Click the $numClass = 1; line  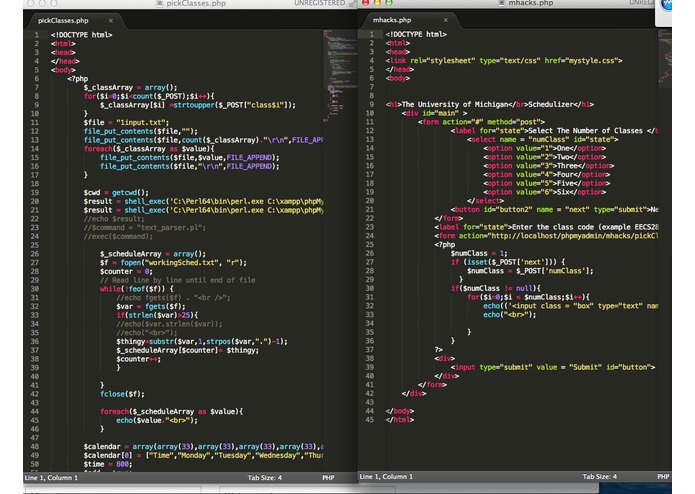point(479,253)
